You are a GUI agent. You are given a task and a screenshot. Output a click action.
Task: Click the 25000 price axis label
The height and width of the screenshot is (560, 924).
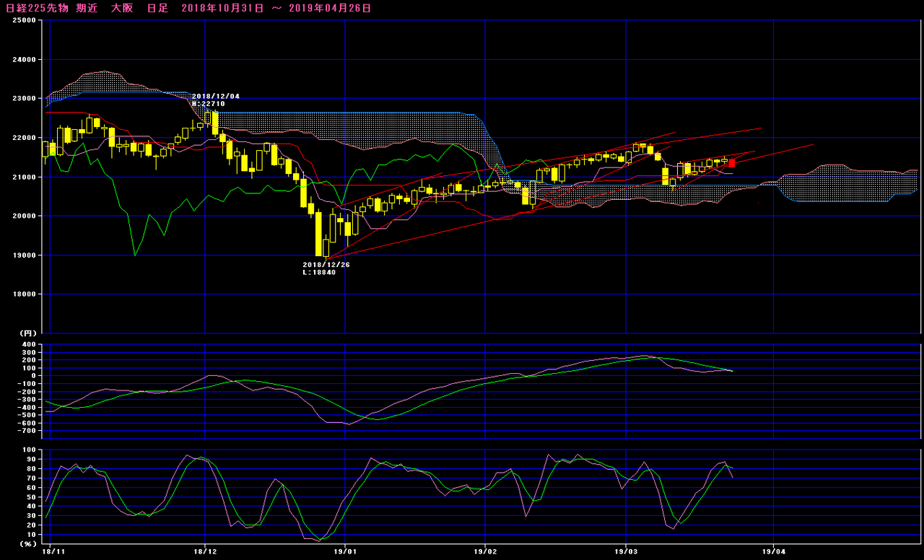[25, 21]
